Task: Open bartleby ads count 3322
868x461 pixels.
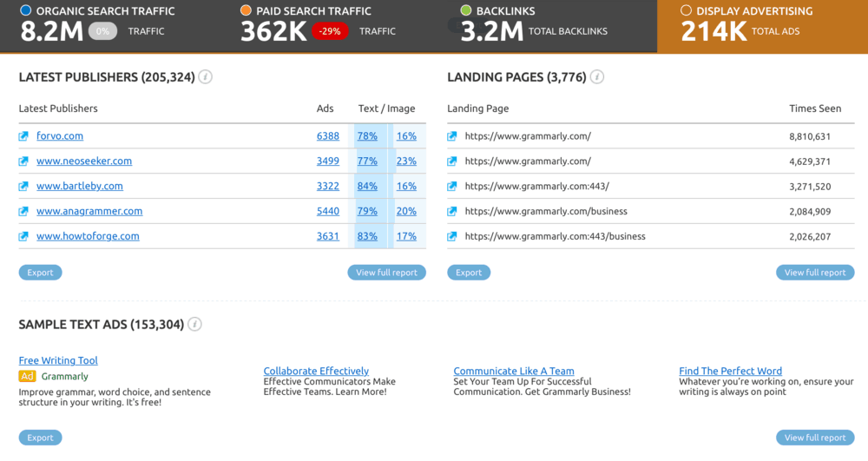Action: pos(328,186)
